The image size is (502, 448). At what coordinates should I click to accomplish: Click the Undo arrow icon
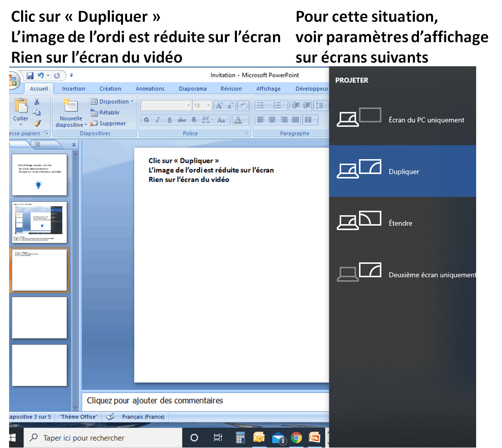click(x=41, y=75)
